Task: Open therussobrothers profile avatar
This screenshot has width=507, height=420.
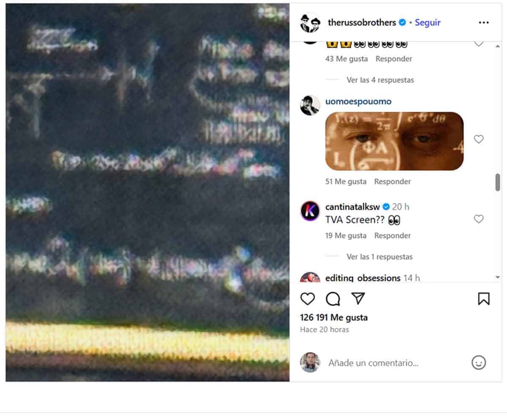Action: coord(310,22)
